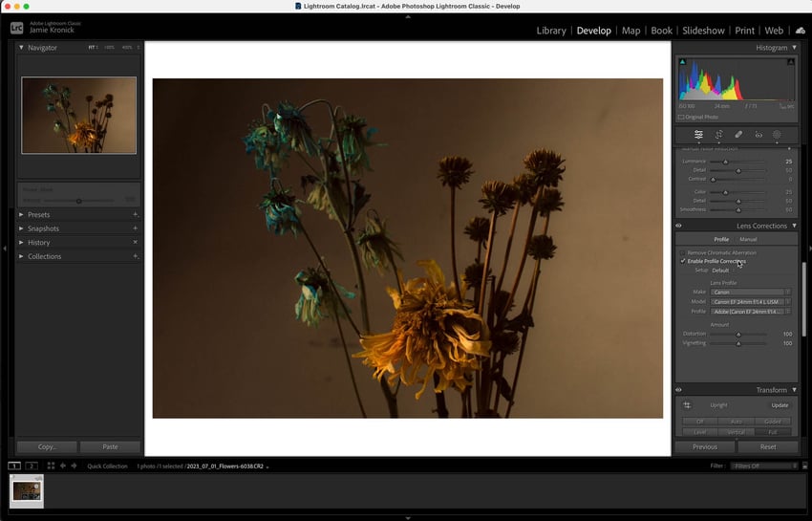This screenshot has height=521, width=812.
Task: Add a new preset with plus icon
Action: pos(135,214)
